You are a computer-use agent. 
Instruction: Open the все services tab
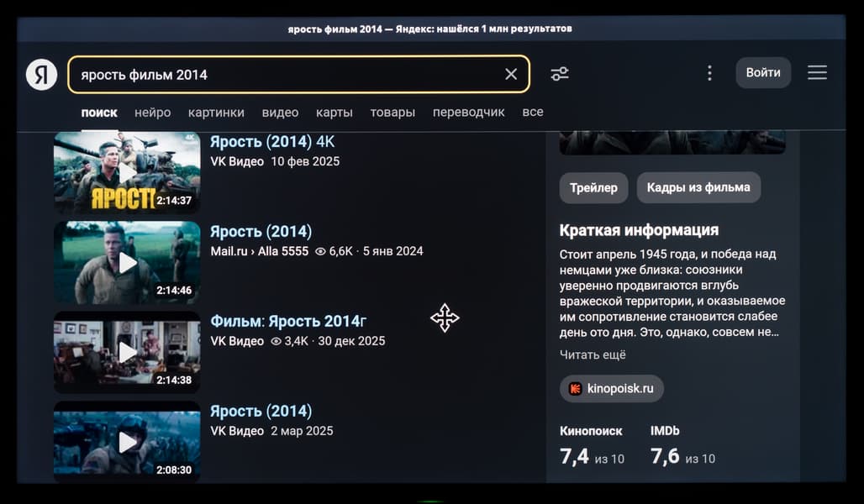pos(532,112)
